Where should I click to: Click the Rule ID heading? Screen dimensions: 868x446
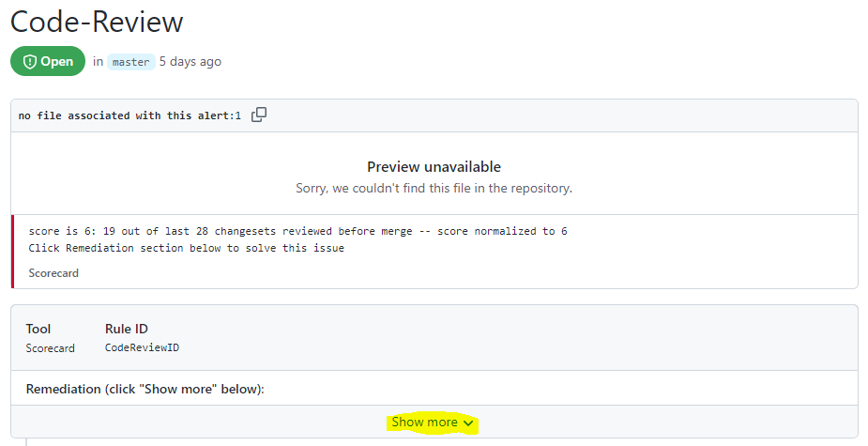pyautogui.click(x=127, y=329)
